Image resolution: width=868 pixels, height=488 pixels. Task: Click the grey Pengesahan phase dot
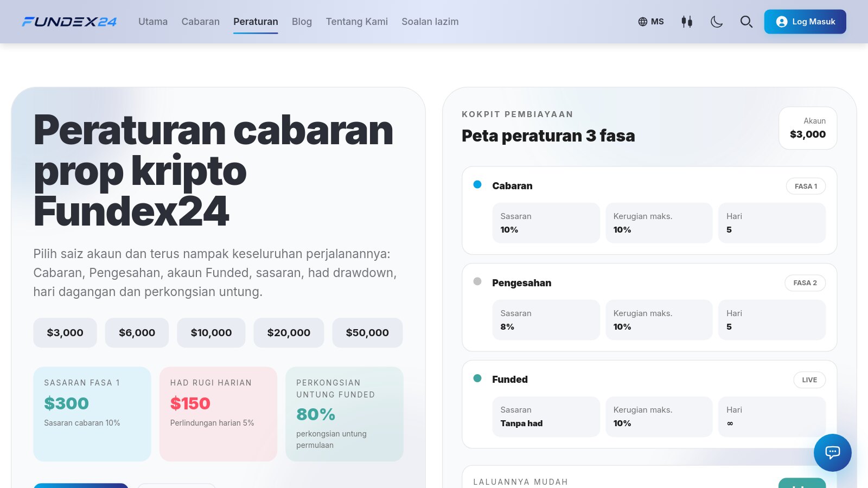click(477, 281)
